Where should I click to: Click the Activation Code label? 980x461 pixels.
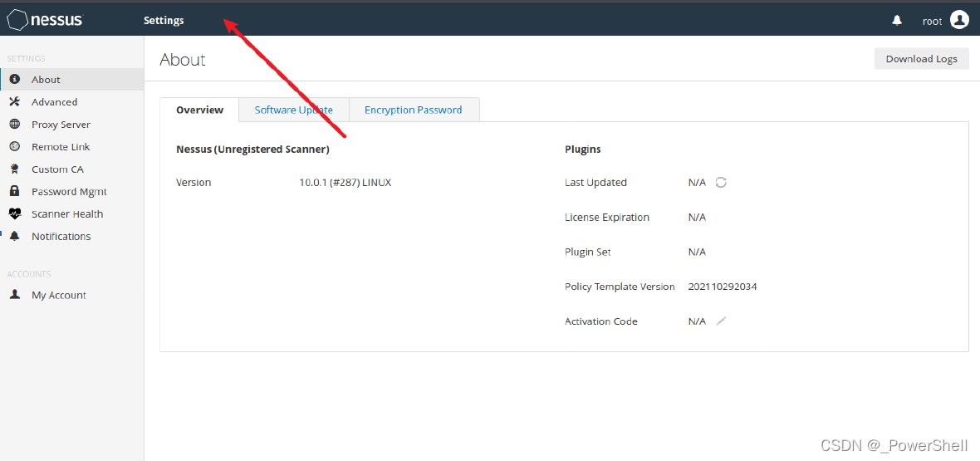(x=601, y=321)
